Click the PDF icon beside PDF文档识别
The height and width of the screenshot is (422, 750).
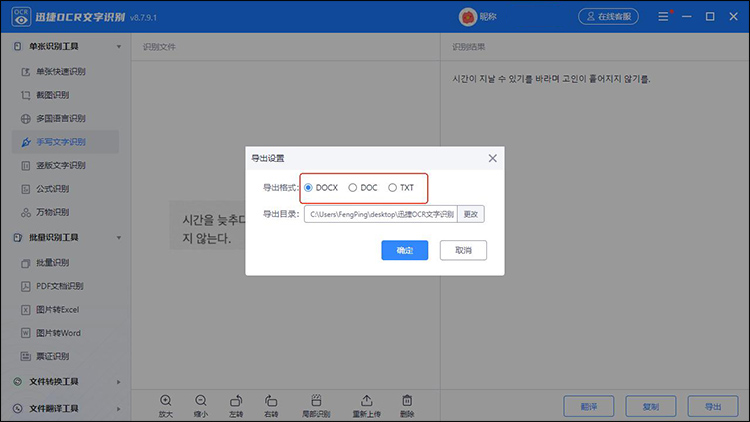click(26, 286)
